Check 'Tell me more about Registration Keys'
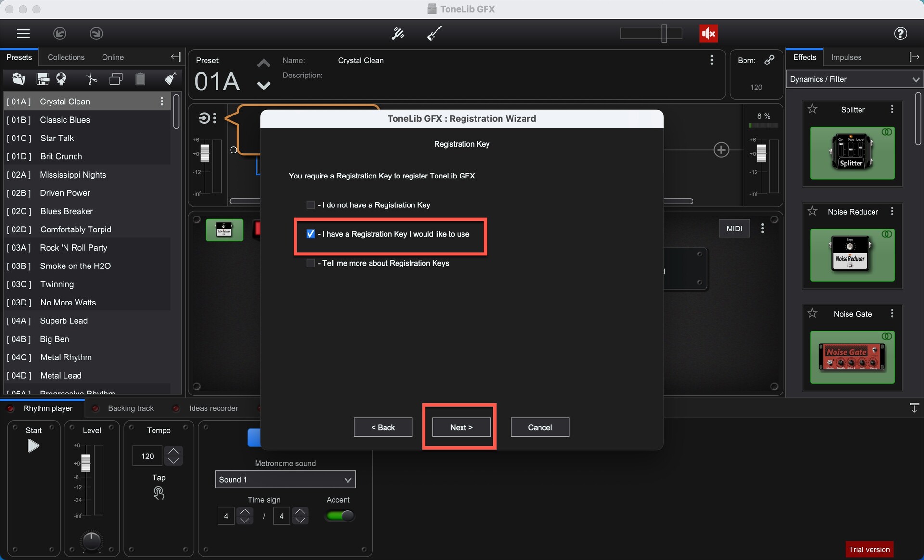 310,263
